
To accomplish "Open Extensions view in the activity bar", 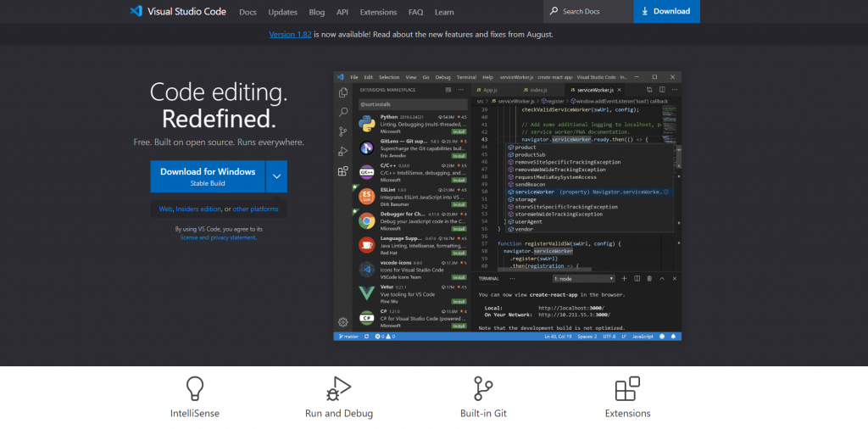I will click(x=343, y=171).
